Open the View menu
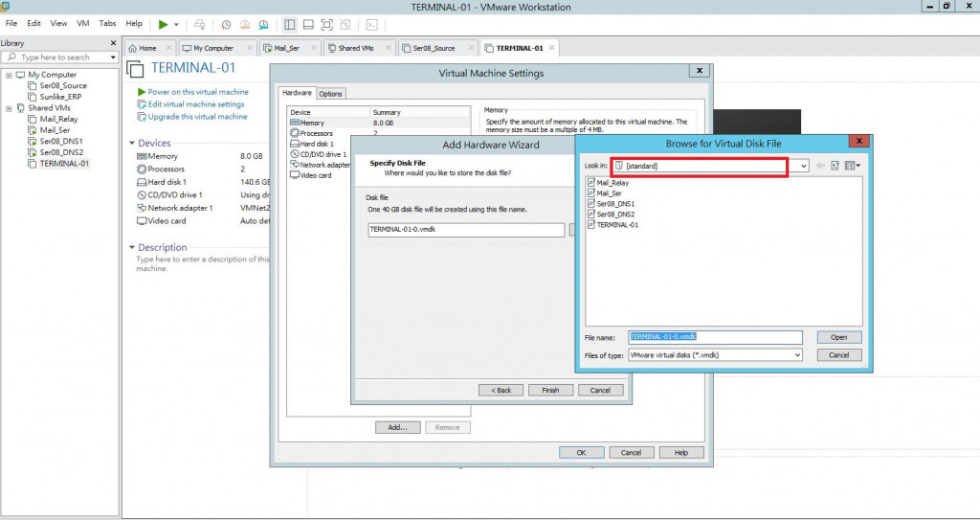This screenshot has width=980, height=520. 58,23
